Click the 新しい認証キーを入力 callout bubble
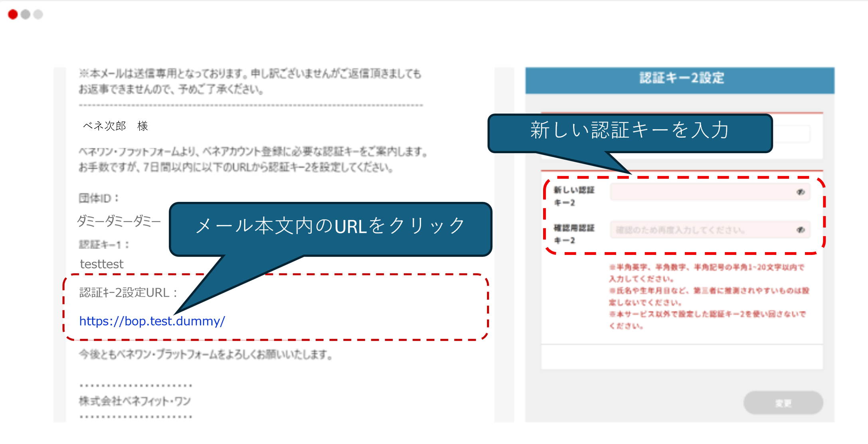The width and height of the screenshot is (868, 444). coord(630,131)
